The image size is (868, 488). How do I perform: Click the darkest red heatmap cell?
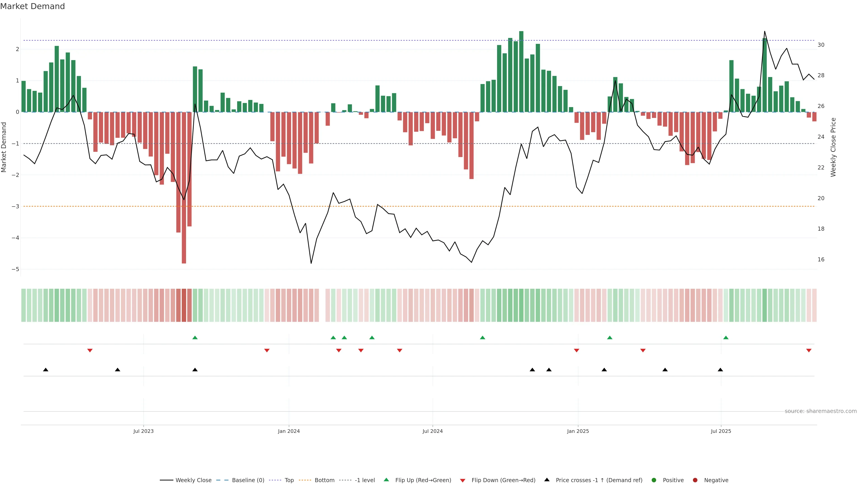point(184,305)
